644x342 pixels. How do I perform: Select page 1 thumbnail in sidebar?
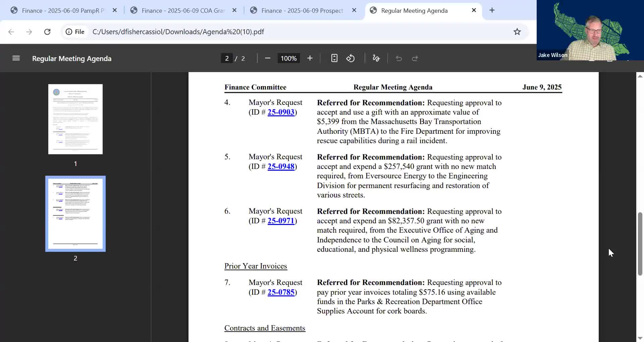[75, 119]
